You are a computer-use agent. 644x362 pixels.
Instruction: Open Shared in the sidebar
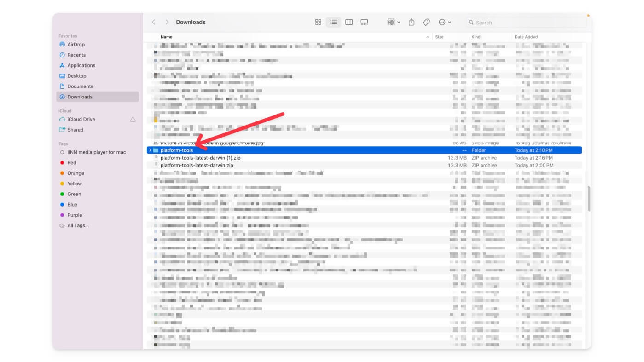[98, 130]
